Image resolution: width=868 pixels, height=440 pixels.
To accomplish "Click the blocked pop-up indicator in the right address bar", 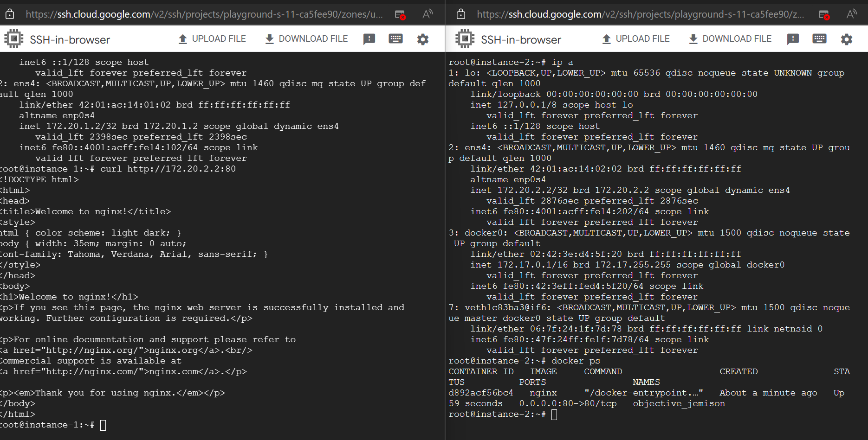I will click(825, 14).
